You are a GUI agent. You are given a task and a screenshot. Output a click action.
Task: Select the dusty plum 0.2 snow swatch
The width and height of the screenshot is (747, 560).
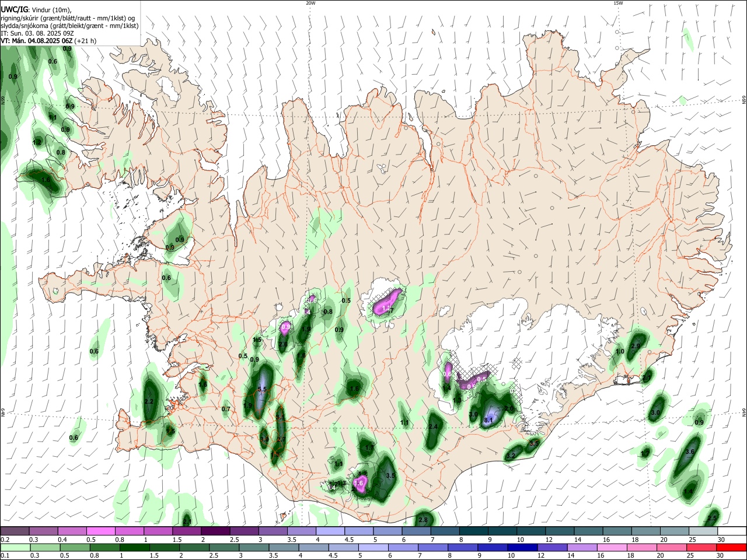[15, 531]
